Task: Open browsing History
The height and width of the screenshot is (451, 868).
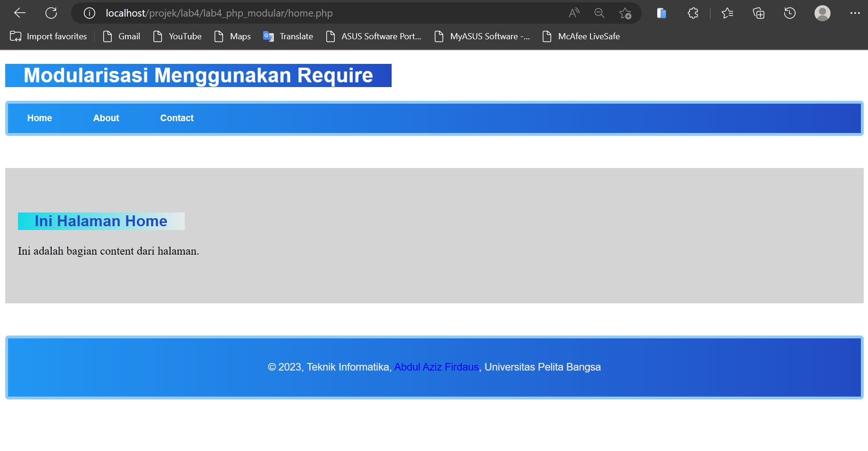Action: coord(789,13)
